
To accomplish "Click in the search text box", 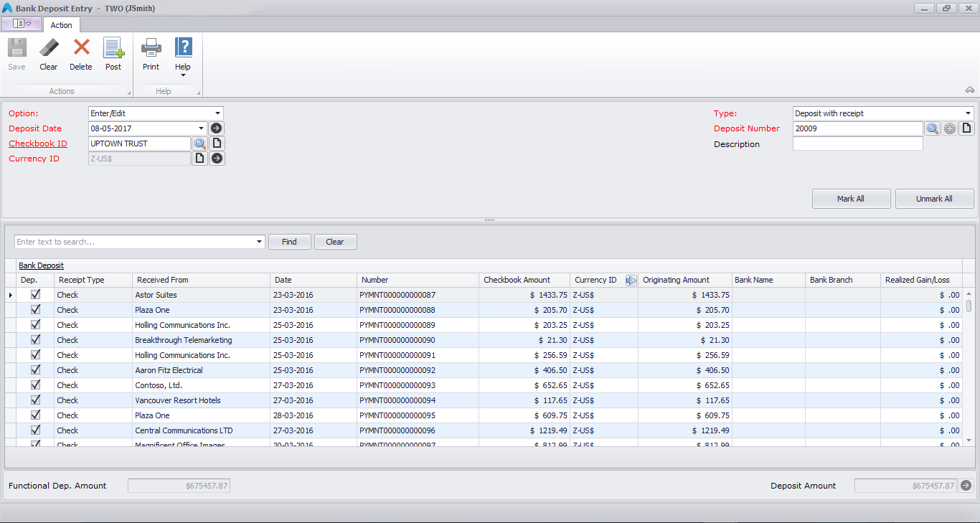I will tap(135, 242).
